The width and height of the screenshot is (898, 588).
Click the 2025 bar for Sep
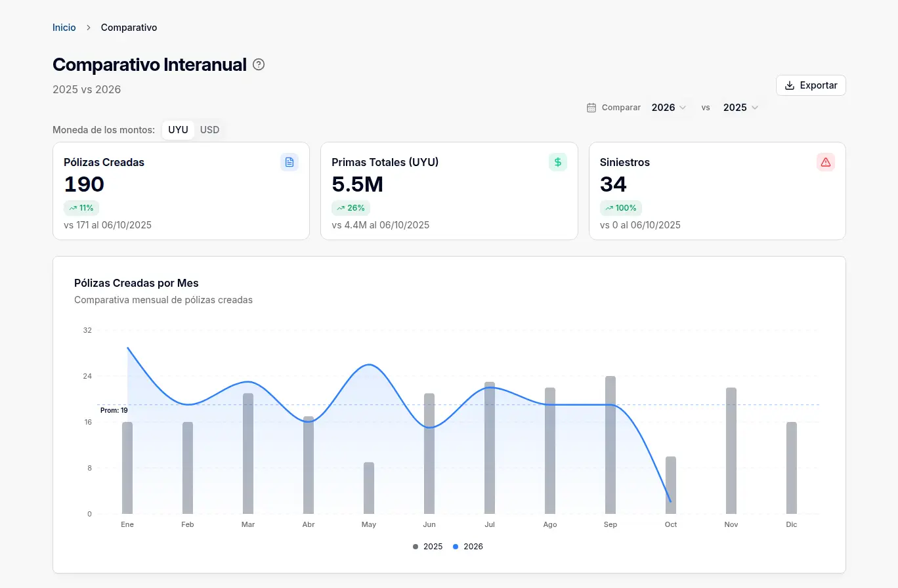click(610, 445)
